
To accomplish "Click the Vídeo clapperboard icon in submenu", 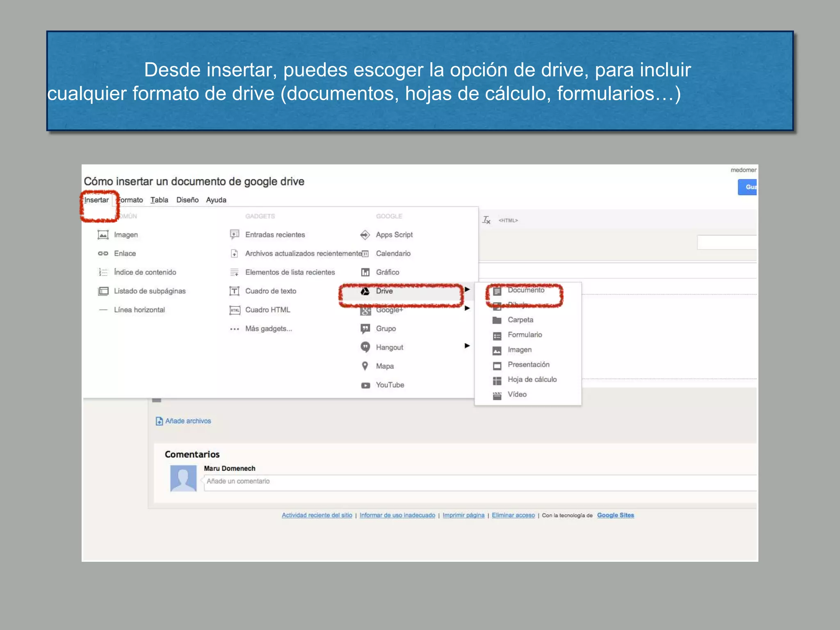I will 497,395.
